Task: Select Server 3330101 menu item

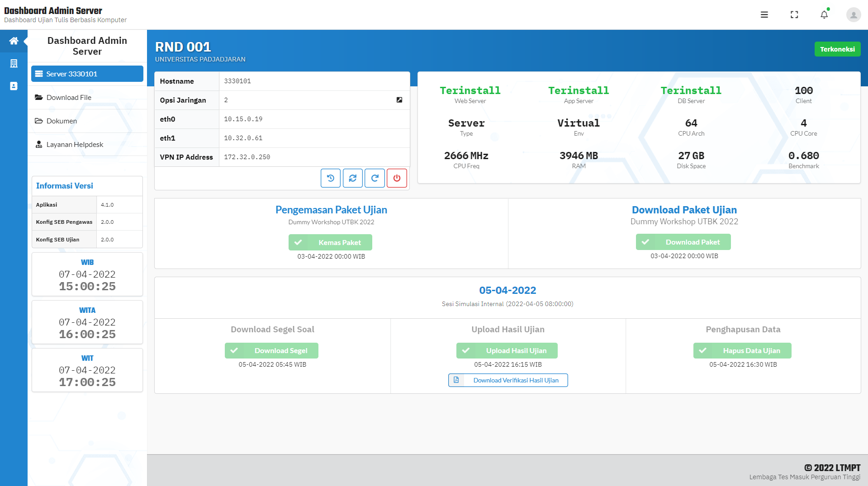Action: pyautogui.click(x=87, y=74)
